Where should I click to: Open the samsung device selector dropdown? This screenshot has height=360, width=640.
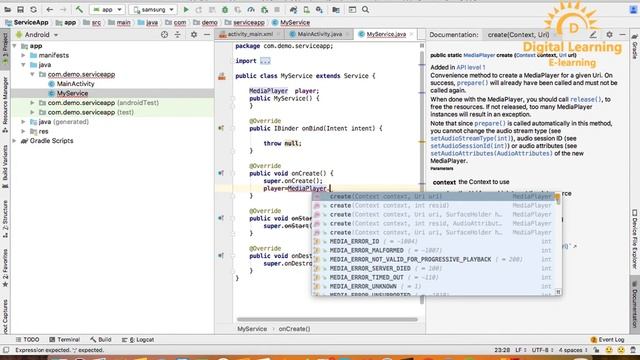[153, 9]
